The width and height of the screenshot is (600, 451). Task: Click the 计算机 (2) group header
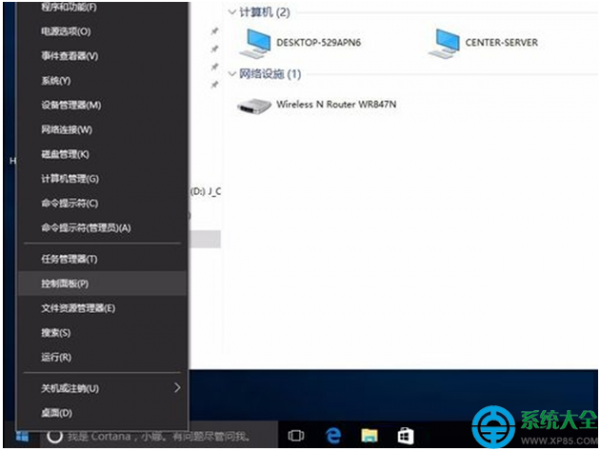coord(264,12)
